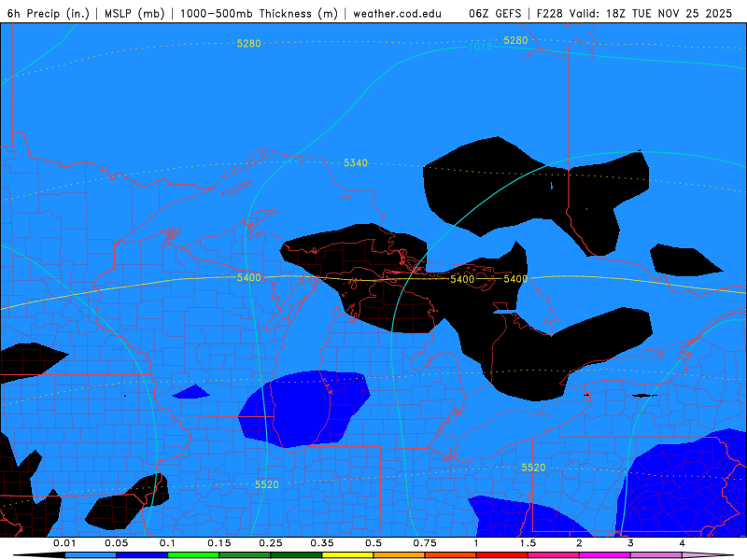This screenshot has width=747, height=560.
Task: Click the legend value 2
Action: (579, 543)
